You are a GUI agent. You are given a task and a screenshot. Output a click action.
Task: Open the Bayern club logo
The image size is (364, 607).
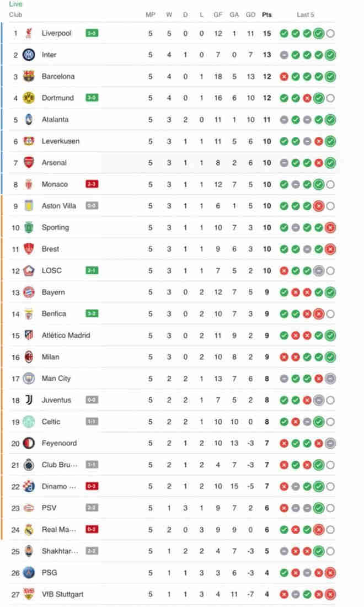pyautogui.click(x=29, y=292)
